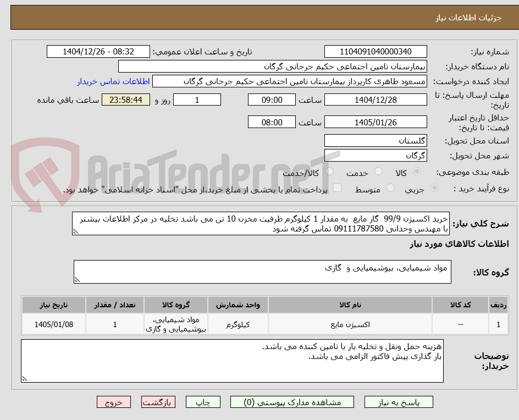
Task: Click the 'ردیف' column header
Action: [x=499, y=305]
